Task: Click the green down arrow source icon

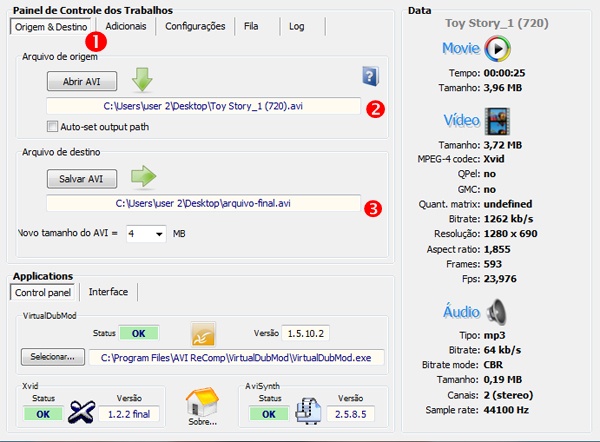Action: (144, 79)
